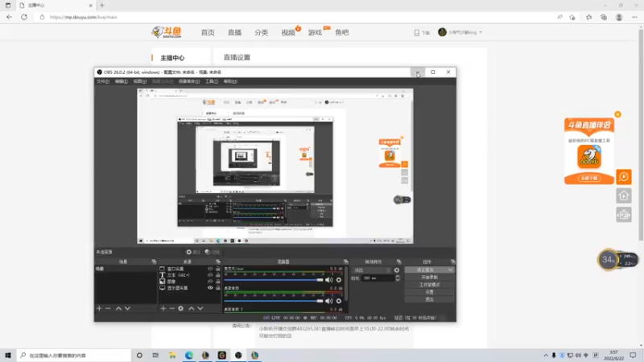Screen dimensions: 644x362
Task: Close the 斗鱼直播伴侣 ad popup
Action: coord(617,114)
